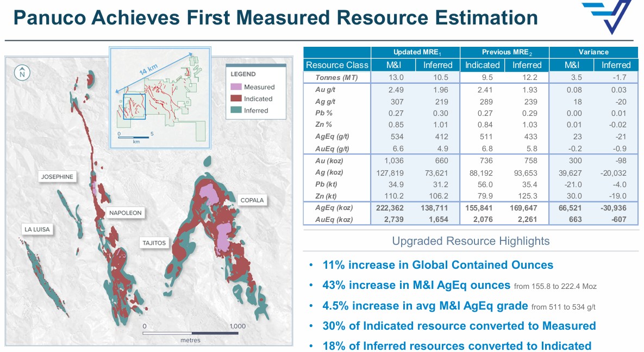Click the 1,036 Au koz value
Screen dimensions: 644x352
(394, 161)
